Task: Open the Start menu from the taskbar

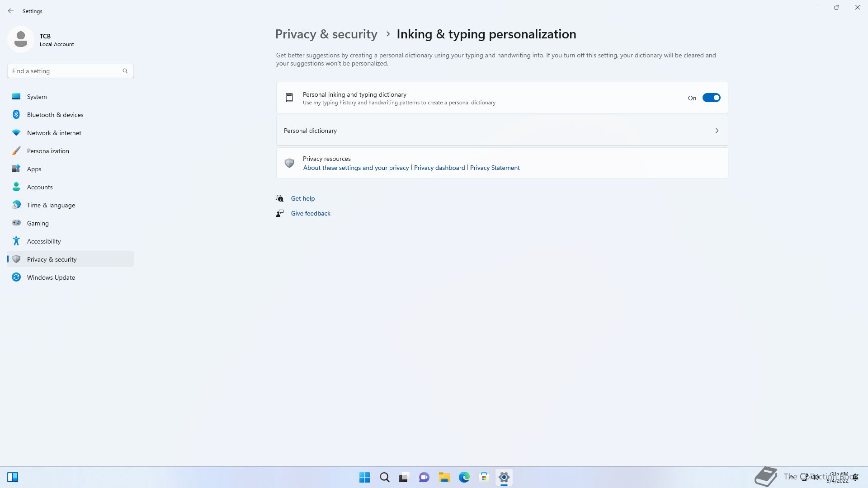Action: point(364,477)
